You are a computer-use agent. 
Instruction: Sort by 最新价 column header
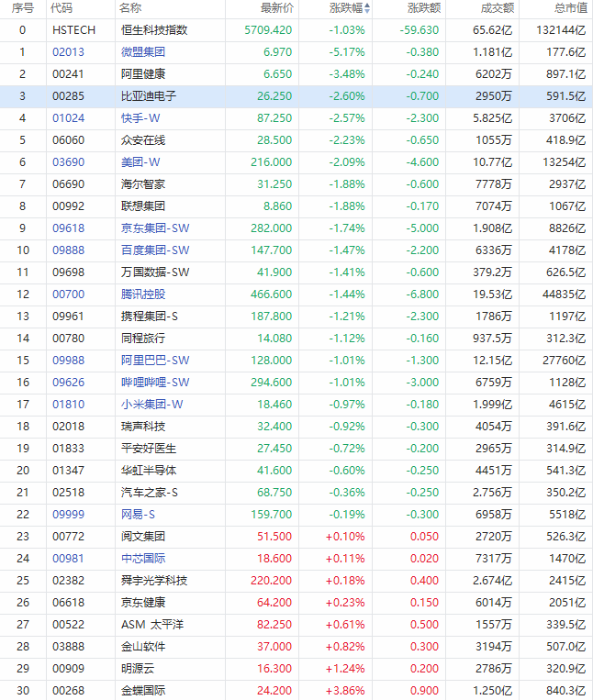coord(277,8)
